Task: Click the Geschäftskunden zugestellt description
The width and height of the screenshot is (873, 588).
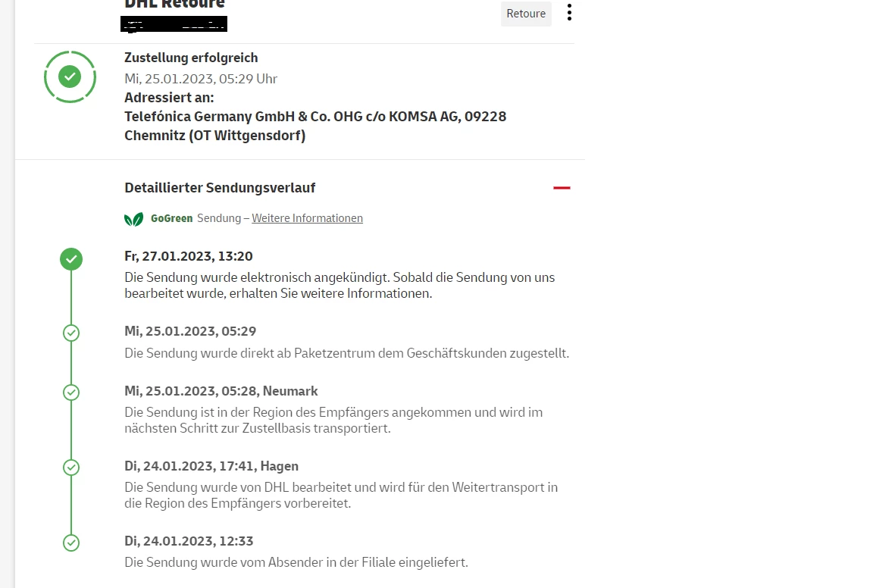Action: pyautogui.click(x=347, y=353)
